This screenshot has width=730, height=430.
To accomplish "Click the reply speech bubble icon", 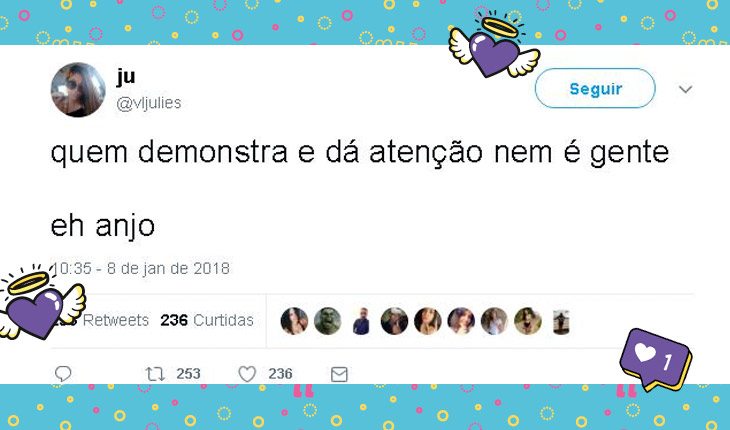I will click(x=63, y=373).
